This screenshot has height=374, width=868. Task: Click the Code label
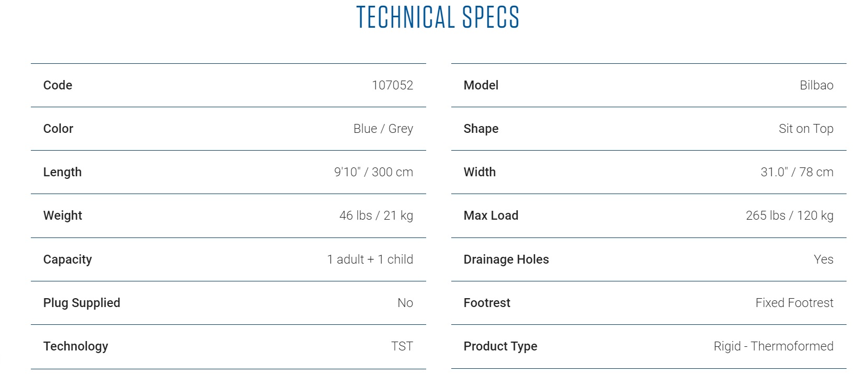click(58, 85)
